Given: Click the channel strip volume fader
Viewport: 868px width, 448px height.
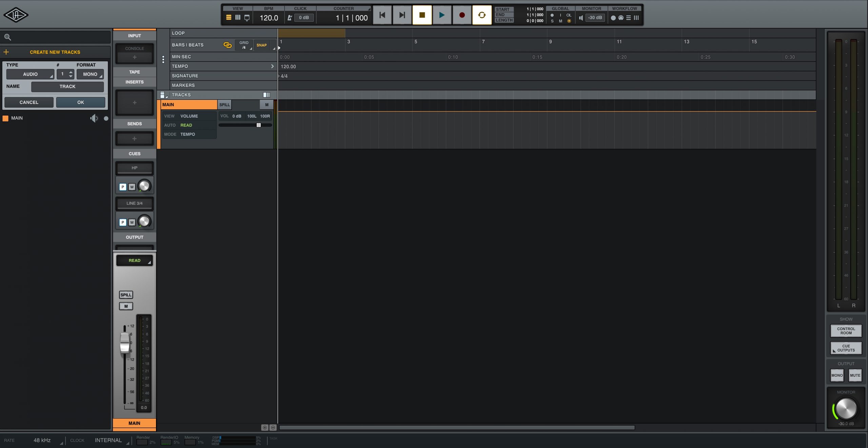Looking at the screenshot, I should coord(125,343).
